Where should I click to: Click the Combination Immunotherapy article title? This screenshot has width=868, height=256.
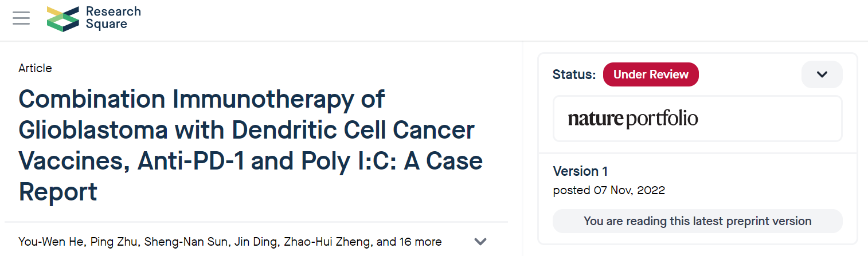click(251, 145)
